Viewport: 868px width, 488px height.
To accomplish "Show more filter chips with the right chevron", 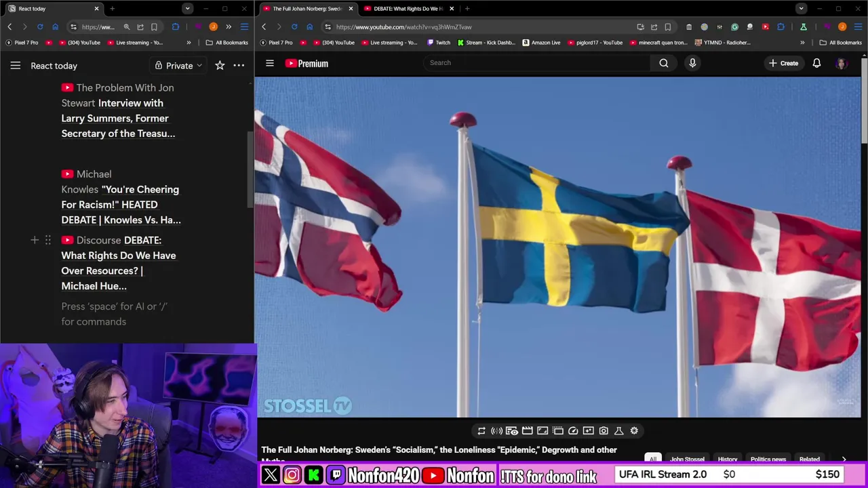I will click(844, 459).
